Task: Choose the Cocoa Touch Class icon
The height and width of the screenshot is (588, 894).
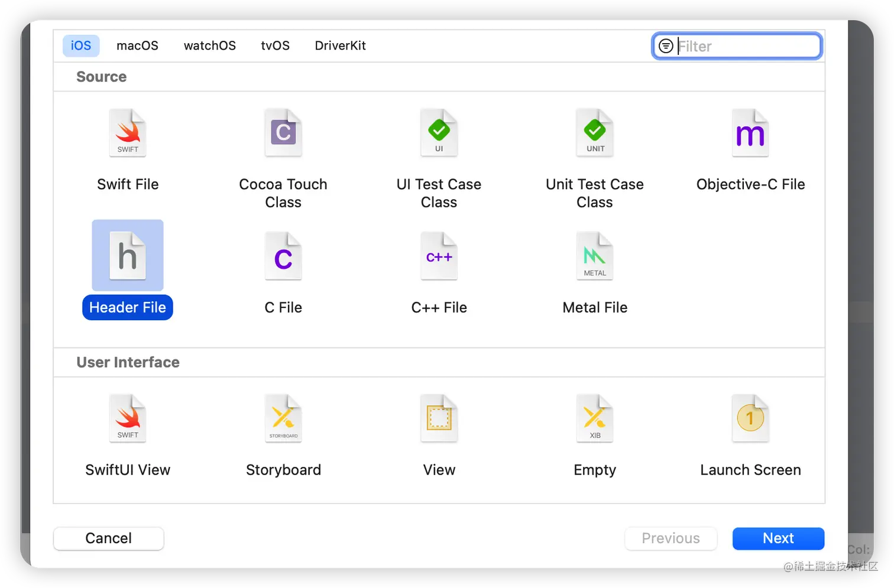Action: pos(283,133)
